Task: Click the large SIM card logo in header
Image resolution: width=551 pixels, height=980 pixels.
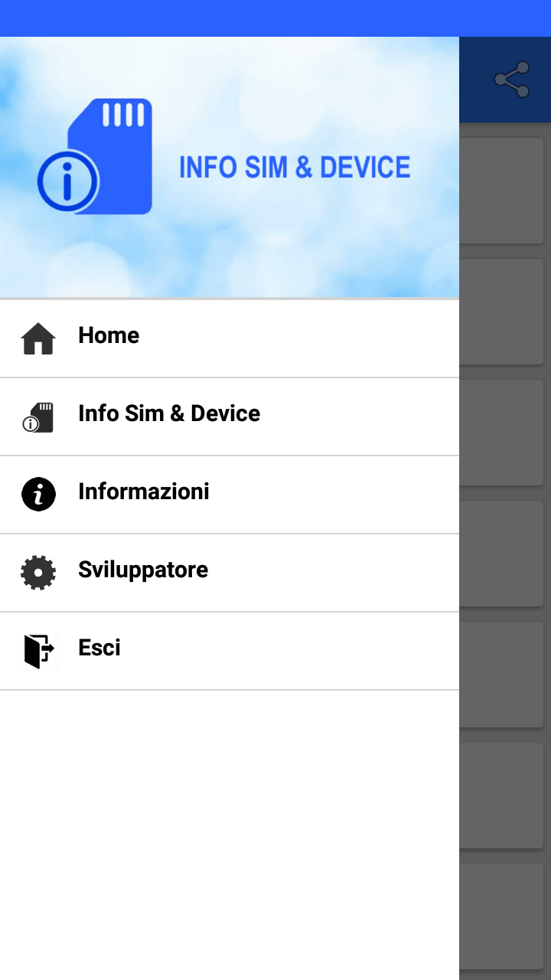Action: click(x=115, y=153)
